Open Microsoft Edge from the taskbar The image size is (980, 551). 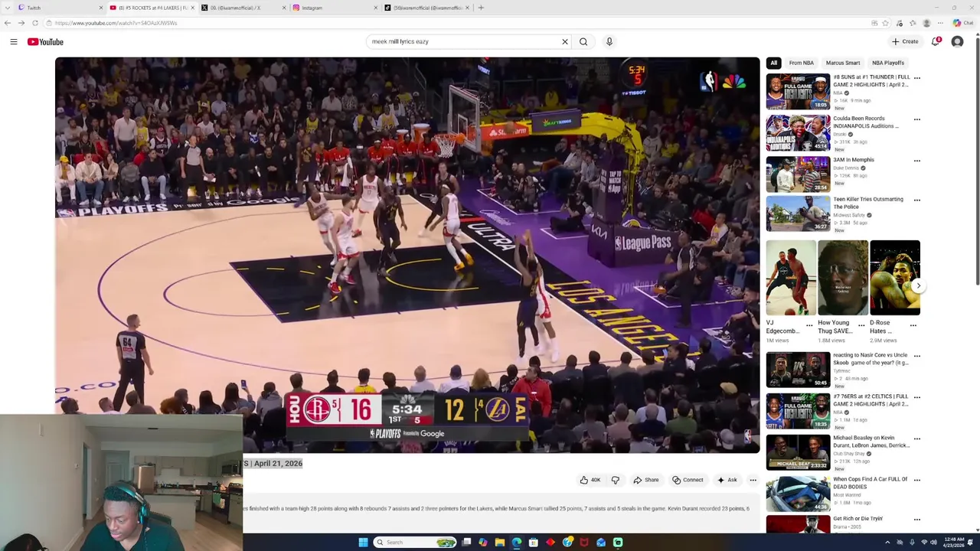517,543
